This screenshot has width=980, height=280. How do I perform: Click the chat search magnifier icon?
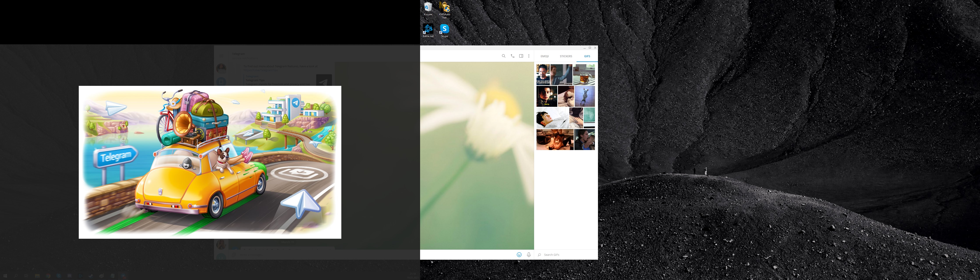(503, 56)
